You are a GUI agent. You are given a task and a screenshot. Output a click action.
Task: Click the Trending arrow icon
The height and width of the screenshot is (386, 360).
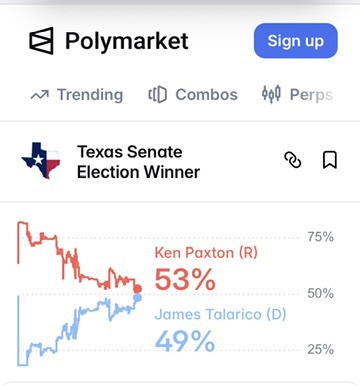(x=39, y=95)
